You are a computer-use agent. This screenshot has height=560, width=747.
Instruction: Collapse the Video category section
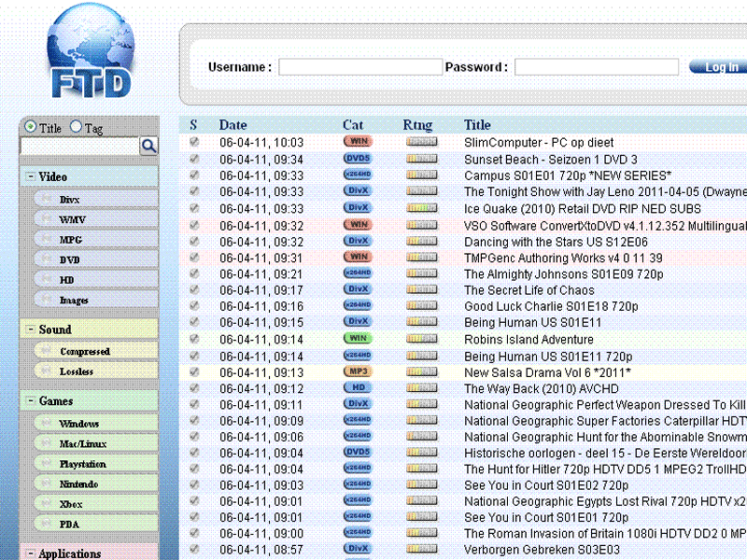(31, 176)
